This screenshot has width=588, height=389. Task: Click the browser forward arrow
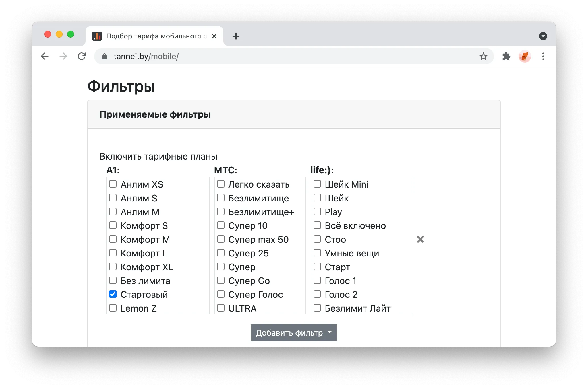click(x=63, y=56)
